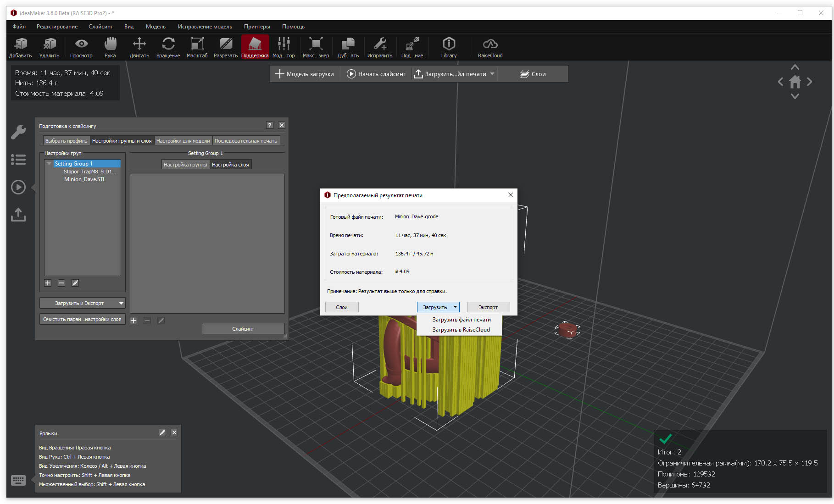Edit the Ярлыки shortcuts panel
The height and width of the screenshot is (504, 834).
point(162,432)
